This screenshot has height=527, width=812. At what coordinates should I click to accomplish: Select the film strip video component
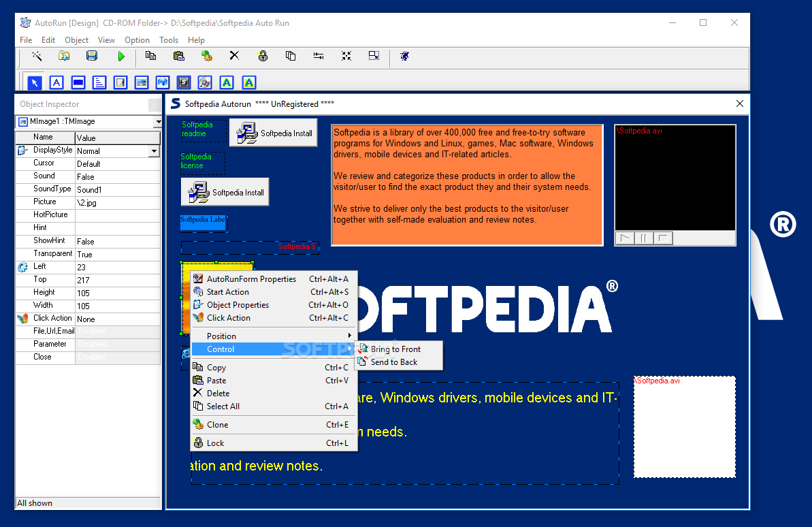click(x=184, y=82)
